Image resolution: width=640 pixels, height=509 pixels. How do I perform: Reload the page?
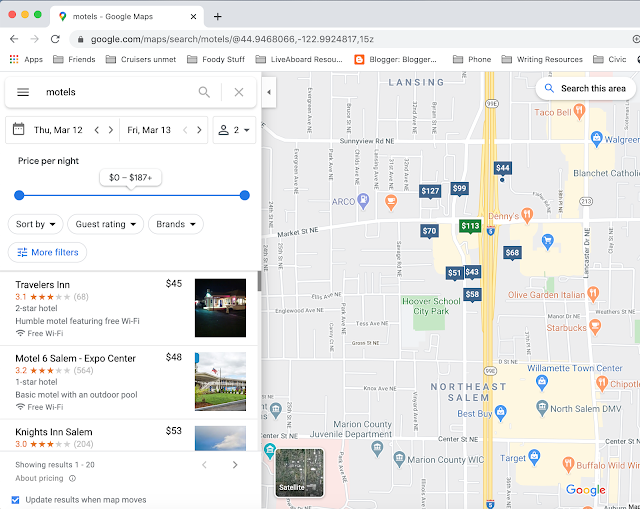55,39
